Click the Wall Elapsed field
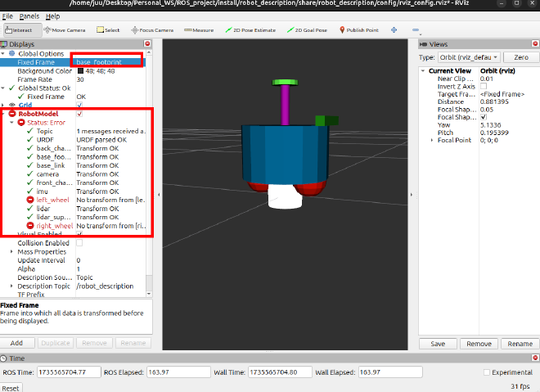Screen dimensions: 540x392 click(x=390, y=372)
